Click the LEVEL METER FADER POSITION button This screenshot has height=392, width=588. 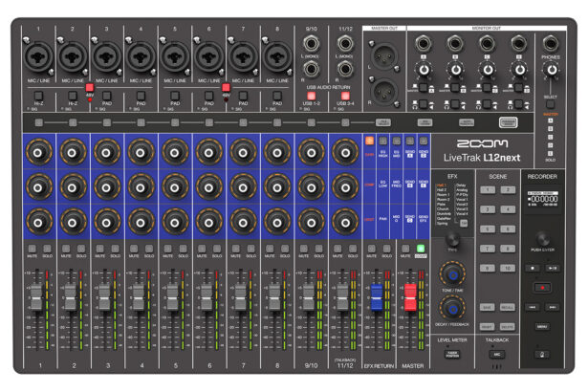pos(452,354)
